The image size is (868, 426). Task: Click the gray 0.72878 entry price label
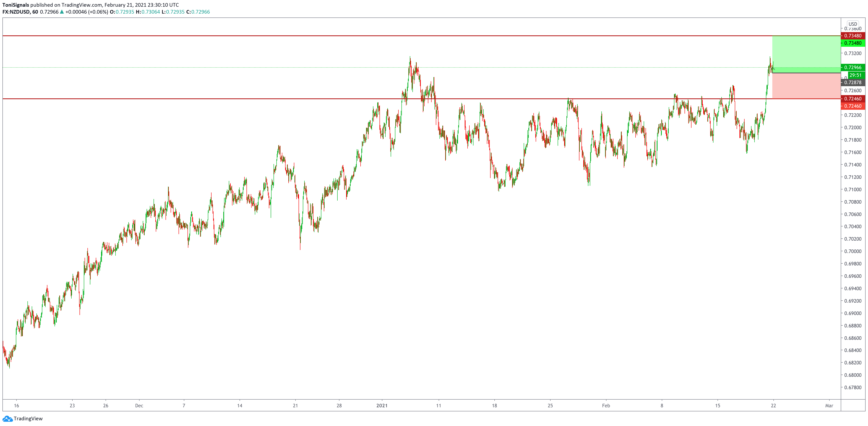[853, 83]
